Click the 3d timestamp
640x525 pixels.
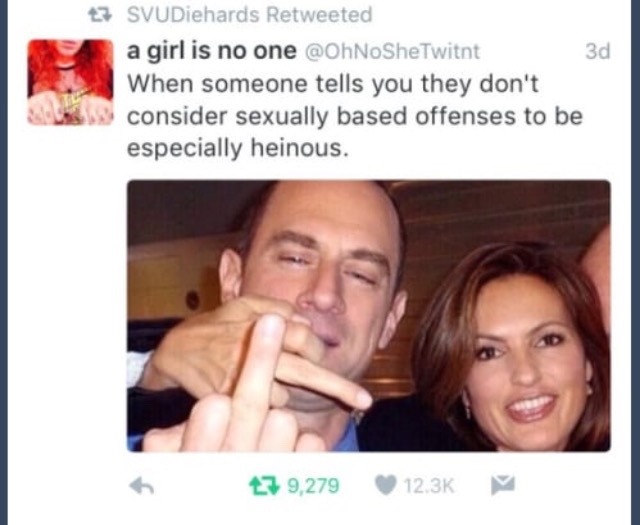598,51
